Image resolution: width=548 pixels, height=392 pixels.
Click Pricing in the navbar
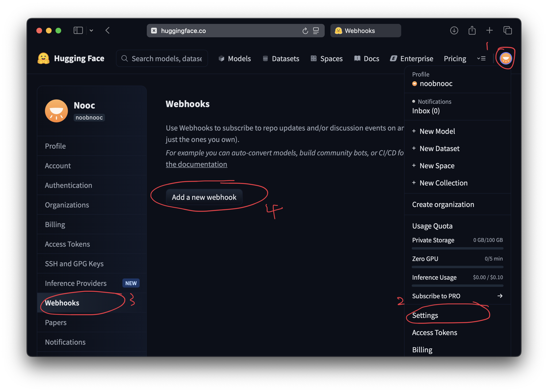coord(455,58)
